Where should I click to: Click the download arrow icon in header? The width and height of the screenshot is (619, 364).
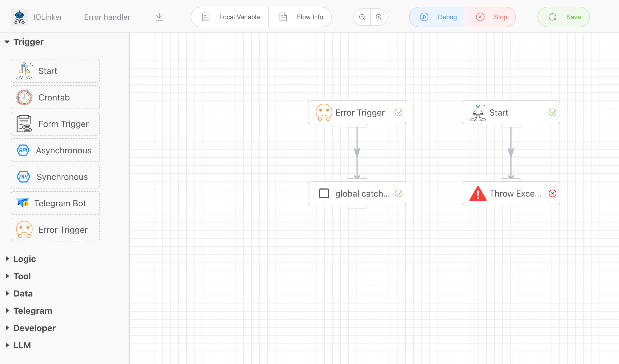tap(159, 17)
